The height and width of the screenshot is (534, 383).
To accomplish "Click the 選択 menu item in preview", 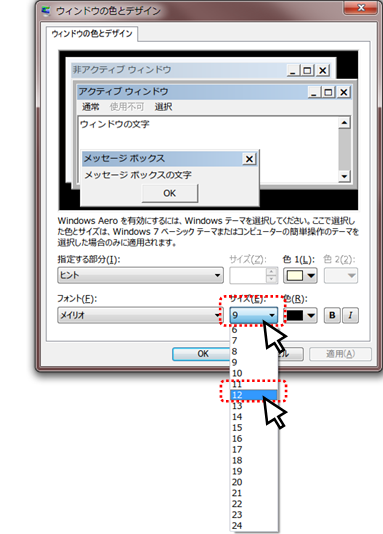I will click(x=163, y=107).
